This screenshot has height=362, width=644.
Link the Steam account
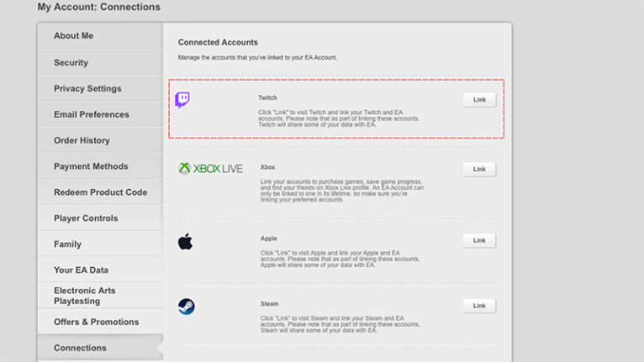pyautogui.click(x=479, y=306)
